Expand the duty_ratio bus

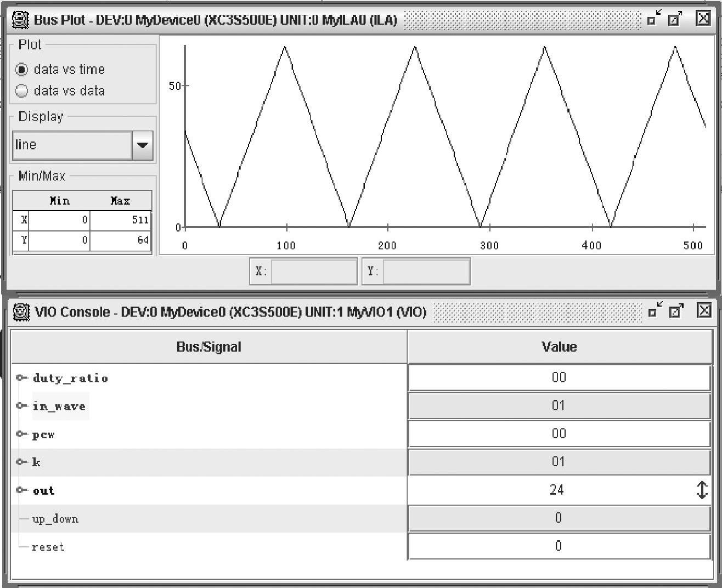click(x=21, y=378)
